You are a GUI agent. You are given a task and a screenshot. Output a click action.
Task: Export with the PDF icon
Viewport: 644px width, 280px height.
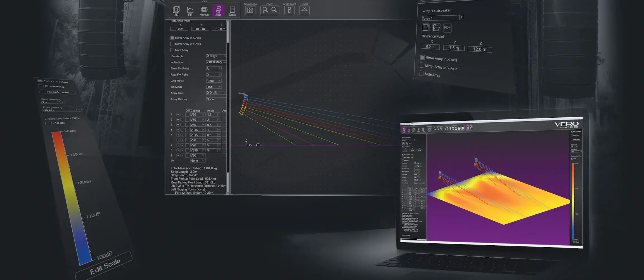(447, 28)
